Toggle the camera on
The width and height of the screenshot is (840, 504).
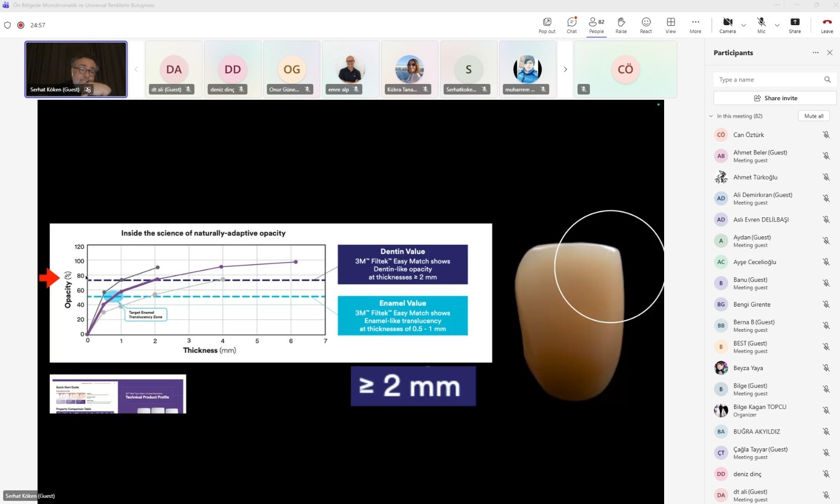[727, 25]
